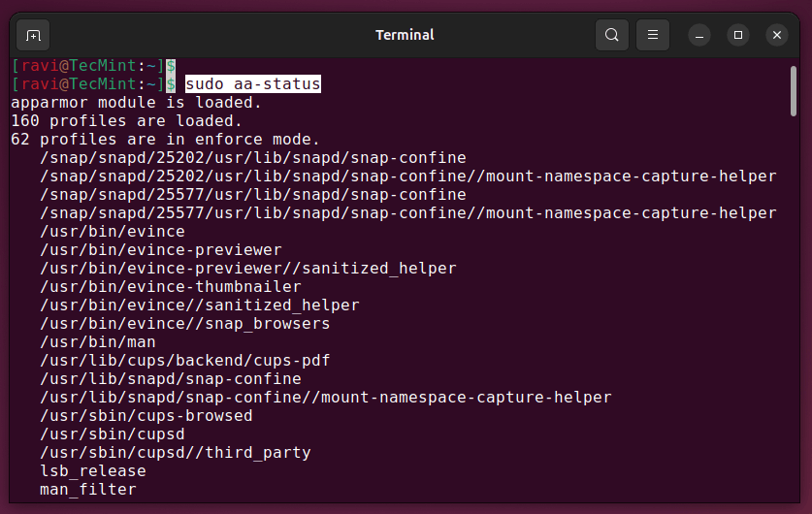Click the Terminal title in header bar
The height and width of the screenshot is (514, 812).
[405, 35]
